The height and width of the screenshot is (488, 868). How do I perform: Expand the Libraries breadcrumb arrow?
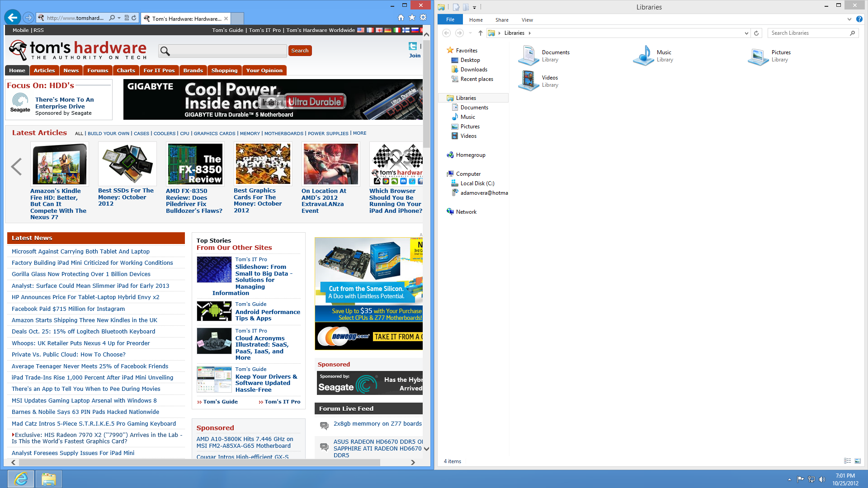(530, 33)
